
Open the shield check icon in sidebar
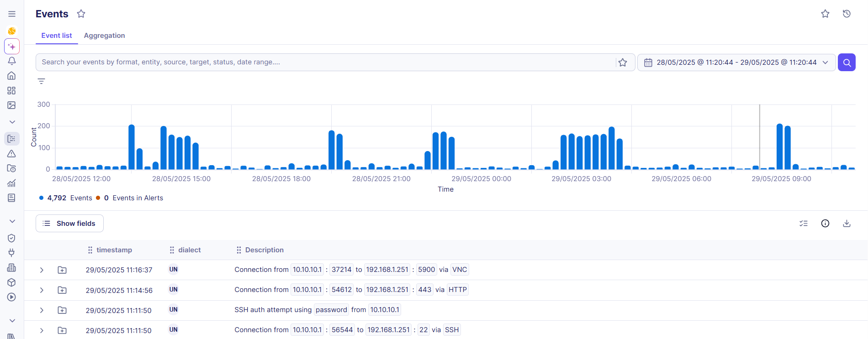(x=12, y=238)
